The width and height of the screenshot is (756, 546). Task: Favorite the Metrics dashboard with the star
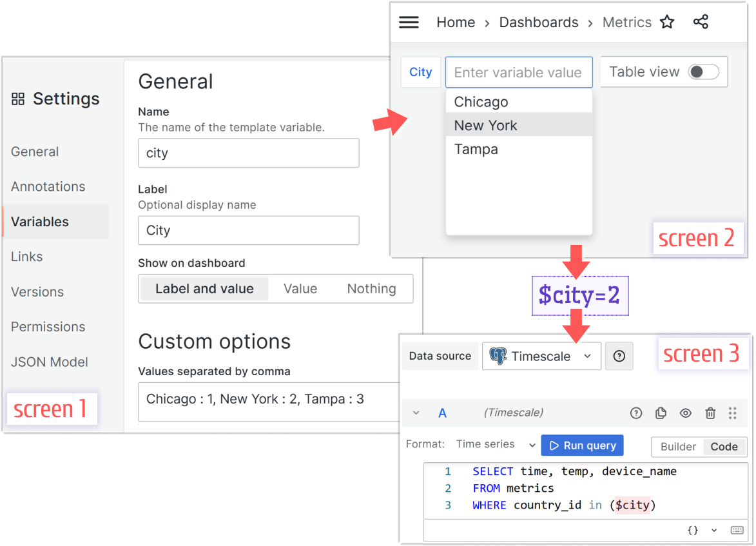(x=667, y=21)
